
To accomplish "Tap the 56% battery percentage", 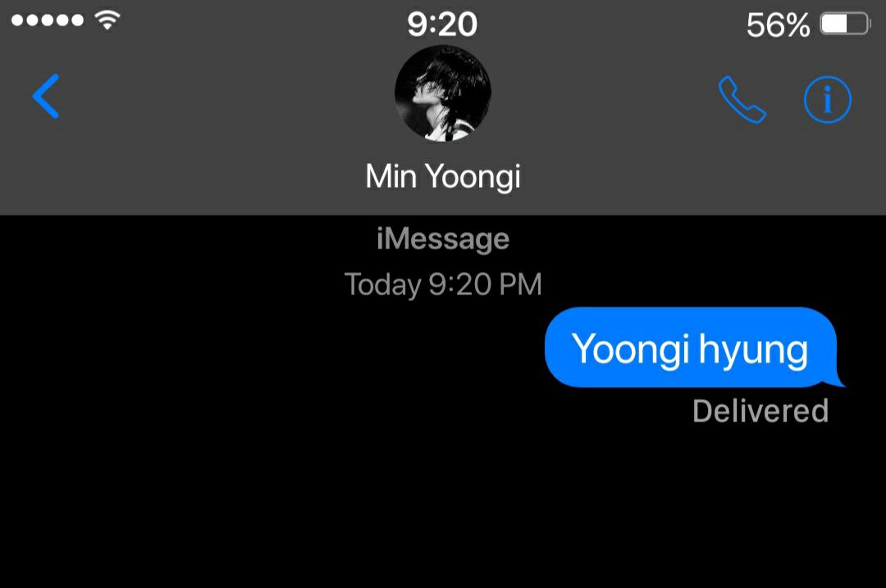I will click(x=778, y=25).
